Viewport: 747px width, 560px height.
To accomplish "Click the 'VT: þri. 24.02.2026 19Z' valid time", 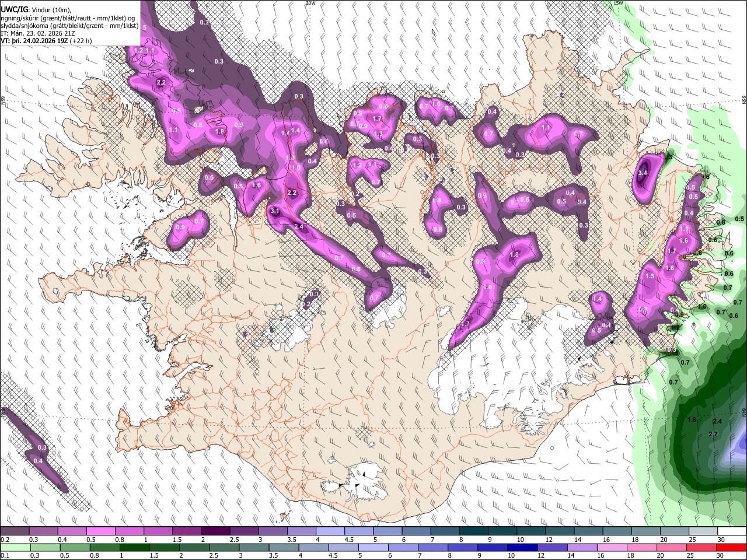I will (34, 41).
